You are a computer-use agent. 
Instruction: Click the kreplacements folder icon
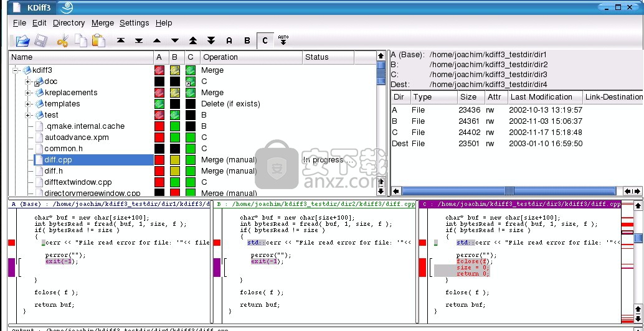(39, 93)
